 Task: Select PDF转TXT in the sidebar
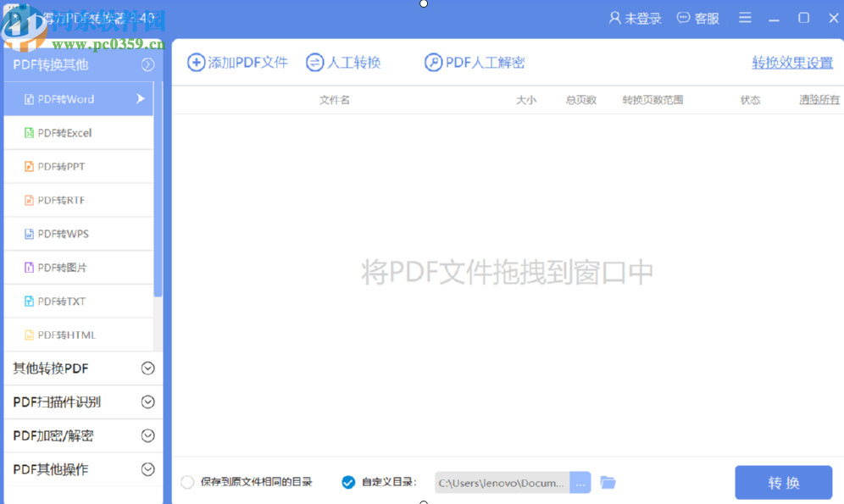(x=79, y=302)
